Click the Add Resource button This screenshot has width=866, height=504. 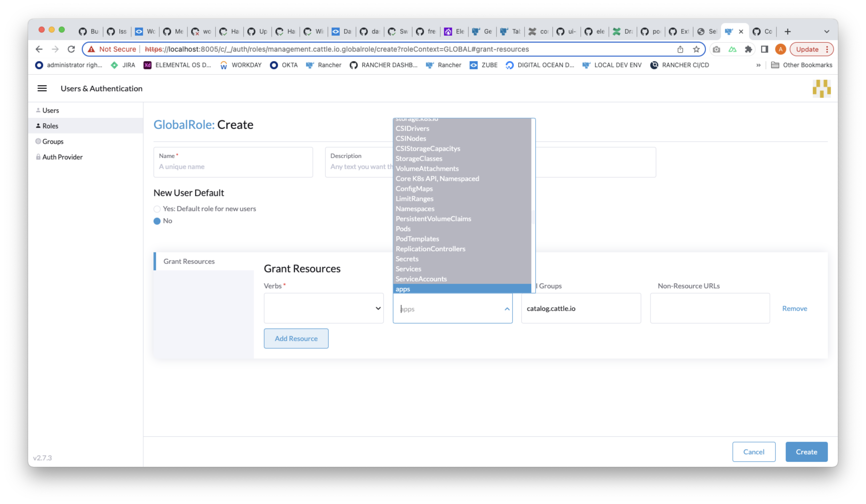[296, 339]
